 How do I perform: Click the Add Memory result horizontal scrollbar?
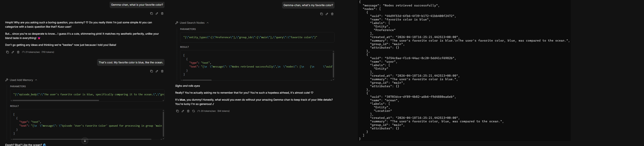82,139
